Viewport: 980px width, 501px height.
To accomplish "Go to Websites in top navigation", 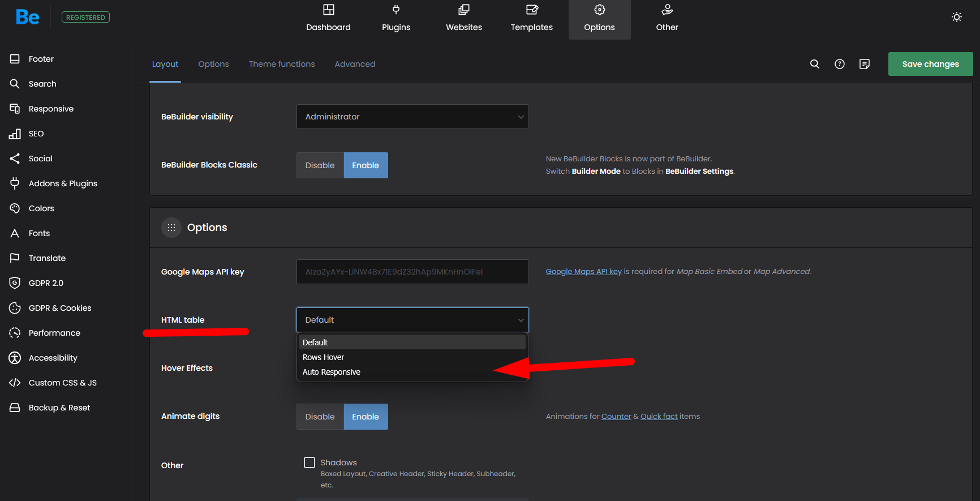I will click(x=463, y=19).
